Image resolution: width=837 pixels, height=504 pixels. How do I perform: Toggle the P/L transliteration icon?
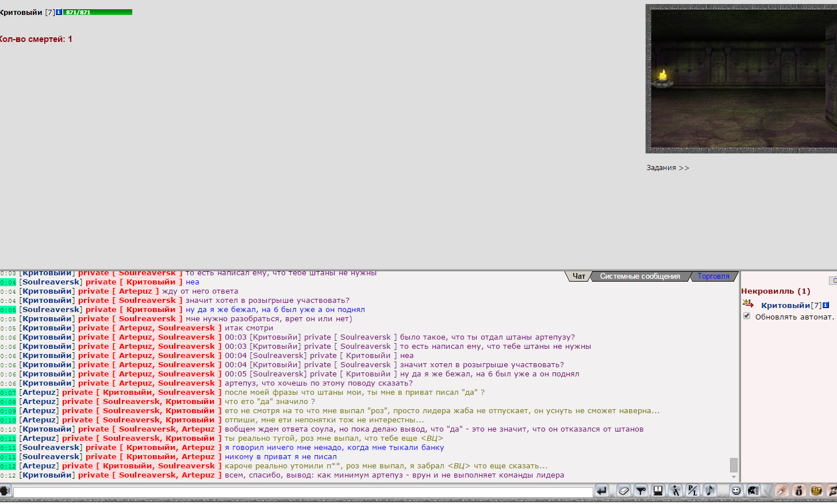click(x=693, y=491)
